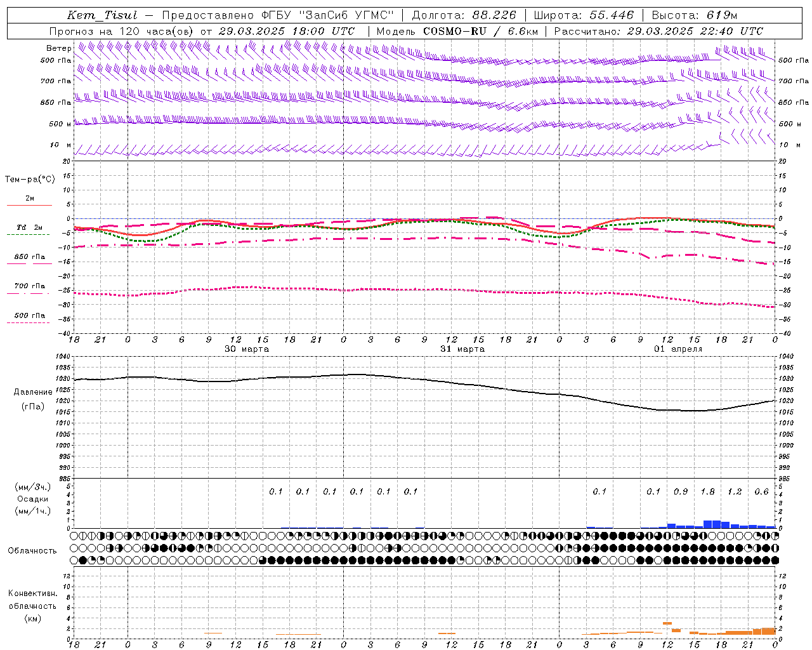Click the "Модель COSMO-RU / 6.6км" label
This screenshot has width=812, height=650.
click(x=457, y=31)
